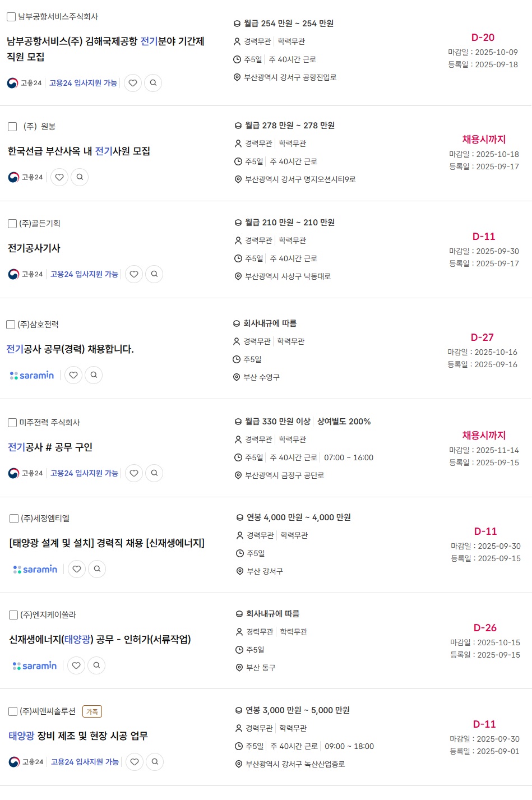Check the 남부공항서비스주식회사 checkbox

pyautogui.click(x=11, y=17)
